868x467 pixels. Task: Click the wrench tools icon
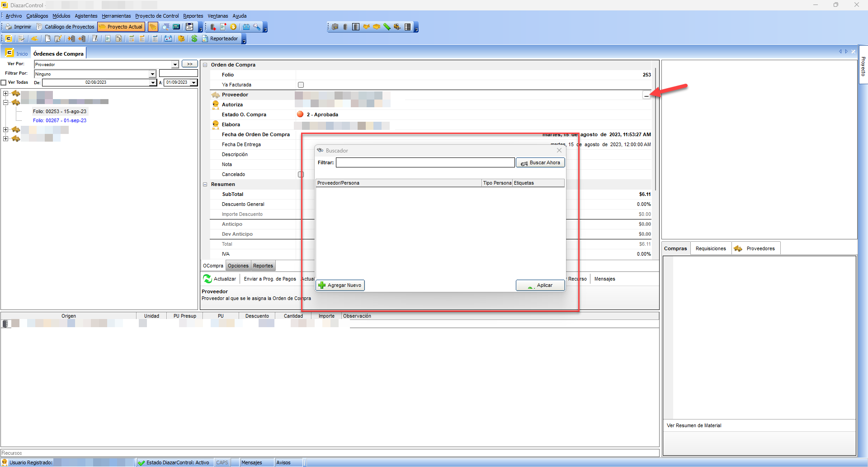click(x=257, y=27)
